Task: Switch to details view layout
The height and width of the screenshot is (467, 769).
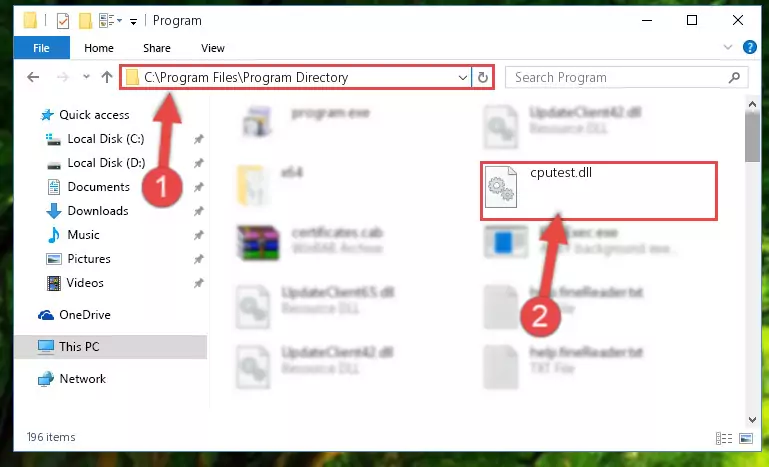Action: coord(724,438)
